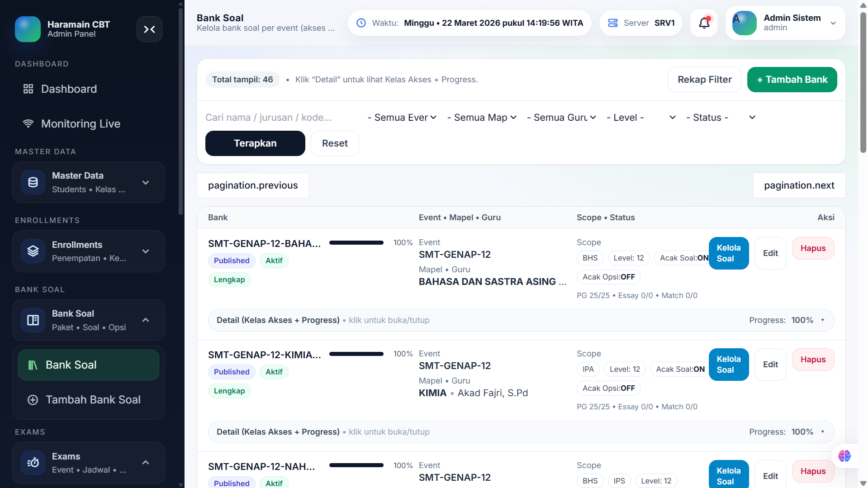Click the Tambah Bank Soal plus icon
868x488 pixels.
click(33, 400)
